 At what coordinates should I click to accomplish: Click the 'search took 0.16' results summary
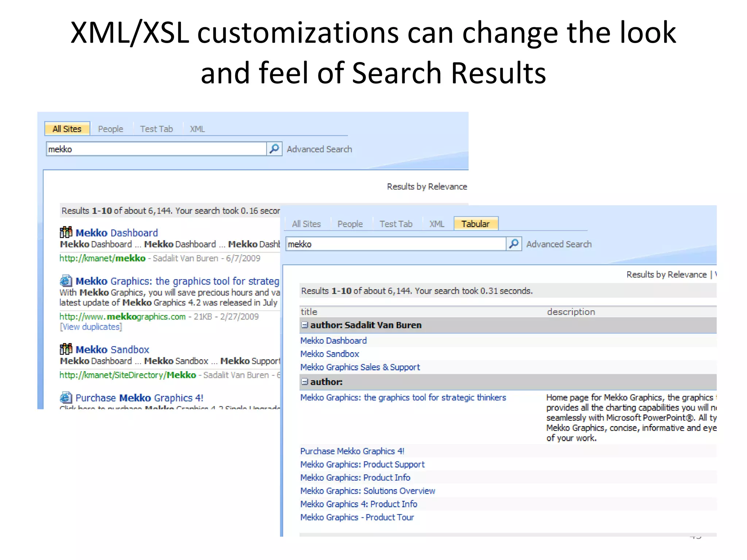point(171,211)
